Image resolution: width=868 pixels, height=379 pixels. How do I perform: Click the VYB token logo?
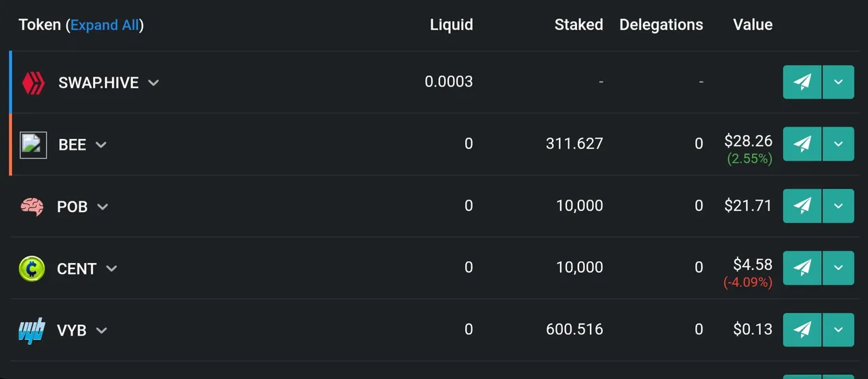tap(32, 331)
